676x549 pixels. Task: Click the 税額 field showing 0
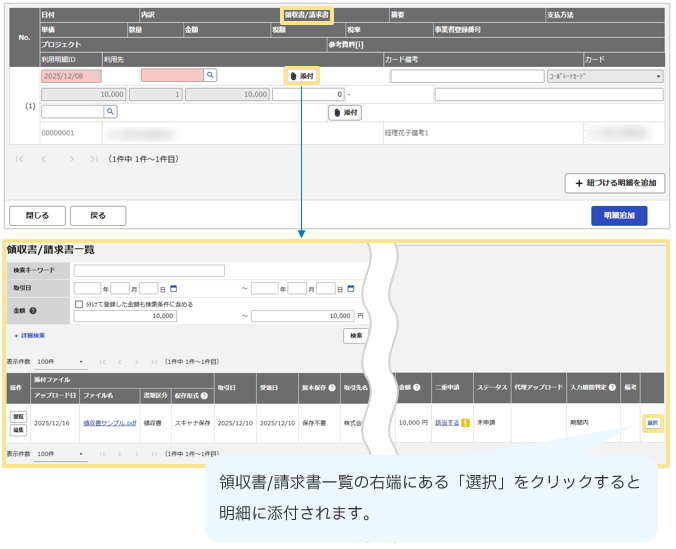point(308,94)
